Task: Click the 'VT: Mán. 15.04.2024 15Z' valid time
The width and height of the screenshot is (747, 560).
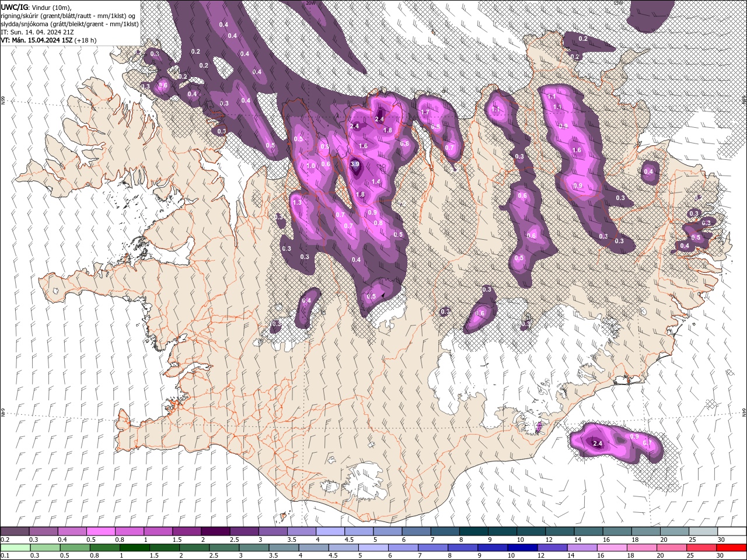Action: point(37,40)
